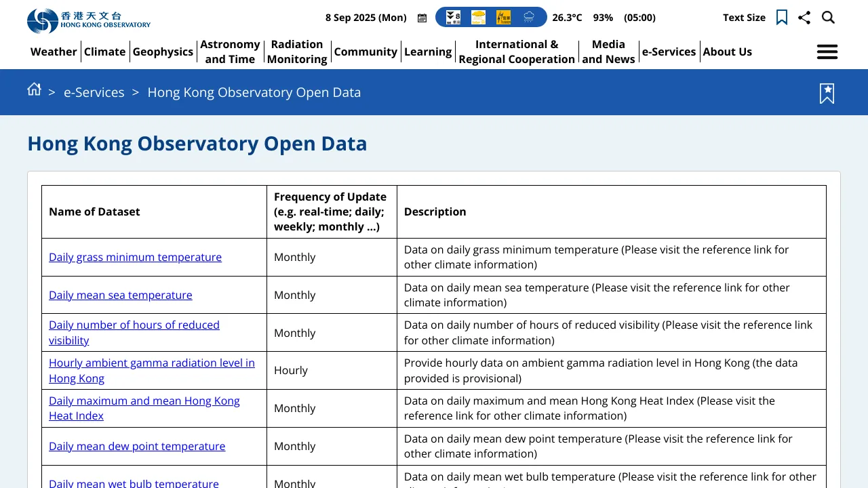868x488 pixels.
Task: Open the e-Services menu item
Action: (x=669, y=52)
